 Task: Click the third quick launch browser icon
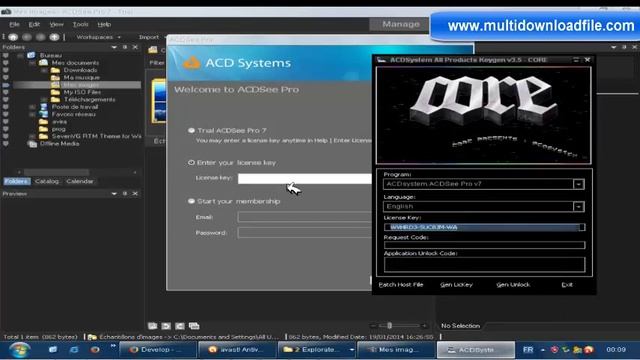pyautogui.click(x=95, y=350)
